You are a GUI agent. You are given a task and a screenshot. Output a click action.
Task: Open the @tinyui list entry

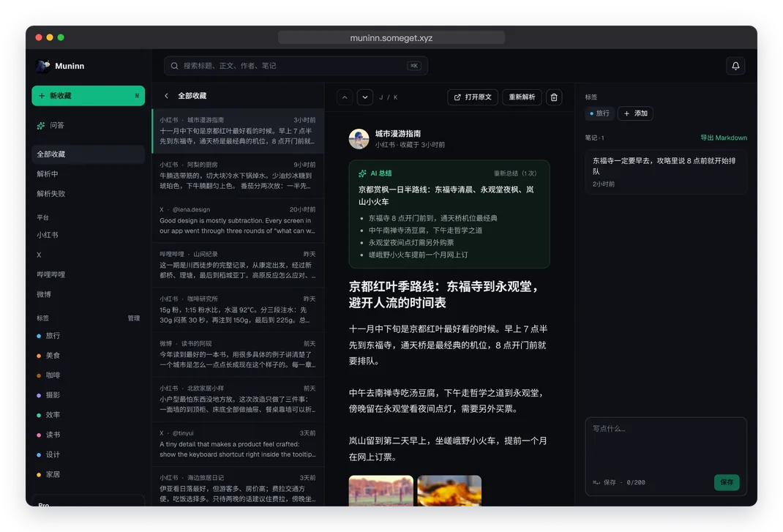pos(239,444)
